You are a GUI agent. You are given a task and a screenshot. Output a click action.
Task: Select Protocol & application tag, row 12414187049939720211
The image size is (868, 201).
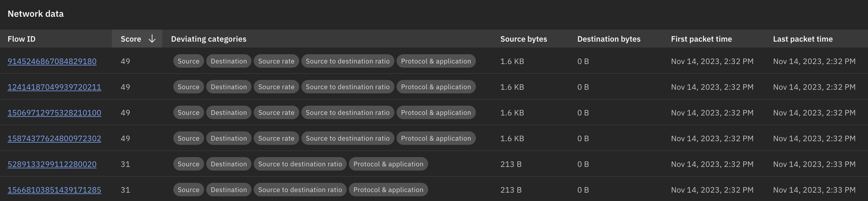436,87
